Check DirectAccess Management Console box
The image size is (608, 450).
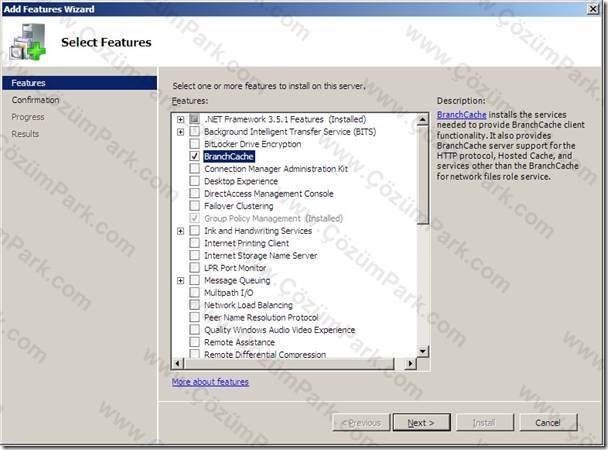pyautogui.click(x=195, y=193)
